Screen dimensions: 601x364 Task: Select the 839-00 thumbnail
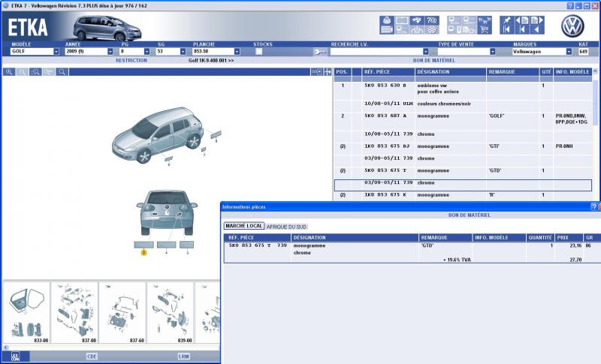coord(171,313)
